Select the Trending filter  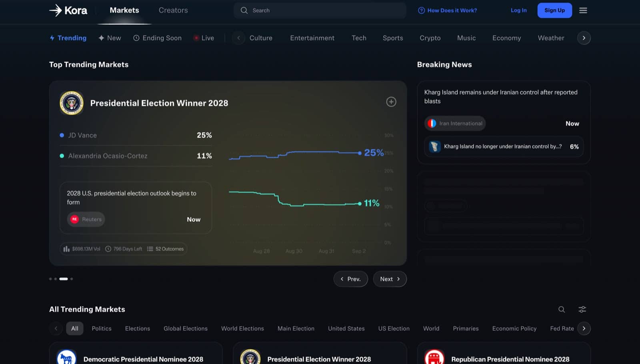(68, 38)
